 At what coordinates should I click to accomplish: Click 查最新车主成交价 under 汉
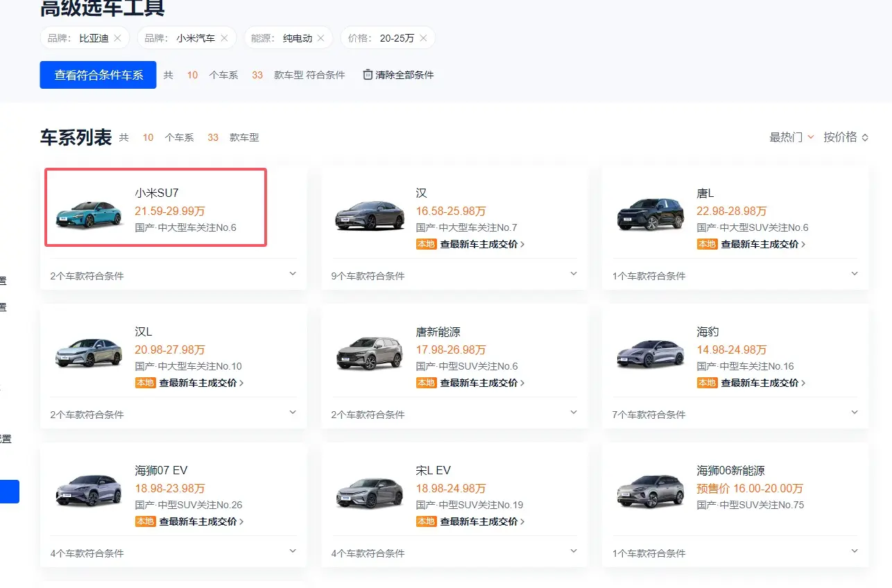pyautogui.click(x=482, y=244)
